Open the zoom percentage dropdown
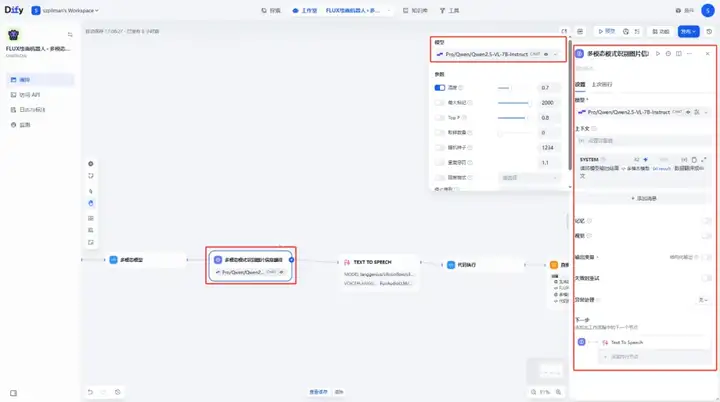The image size is (720, 402). (x=545, y=392)
